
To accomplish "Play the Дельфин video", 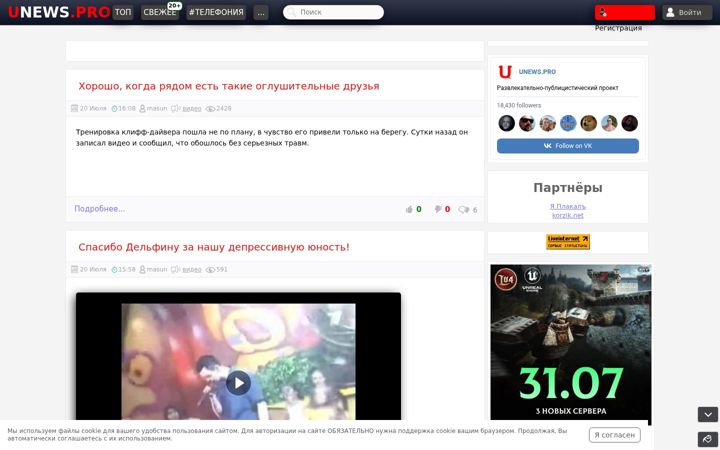I will pos(238,382).
